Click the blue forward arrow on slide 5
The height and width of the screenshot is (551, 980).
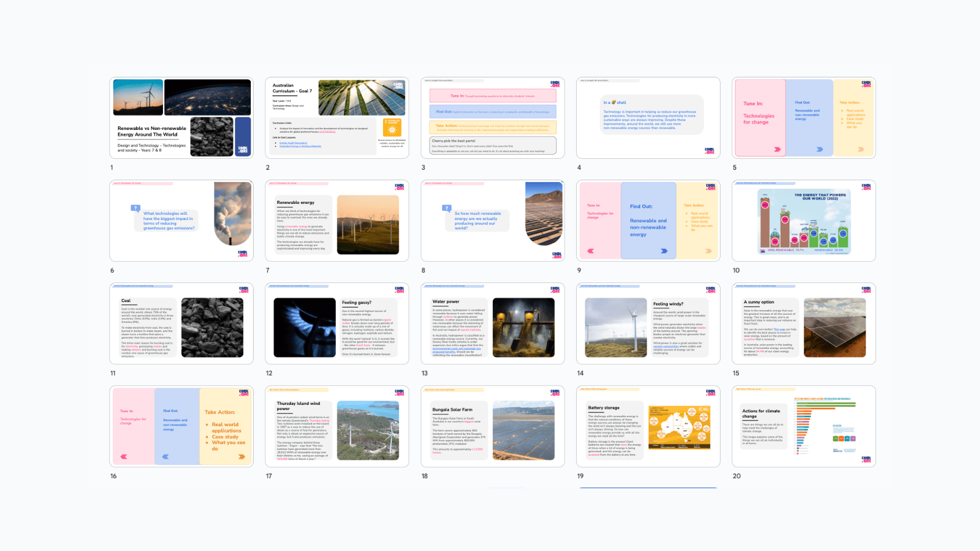(x=819, y=150)
